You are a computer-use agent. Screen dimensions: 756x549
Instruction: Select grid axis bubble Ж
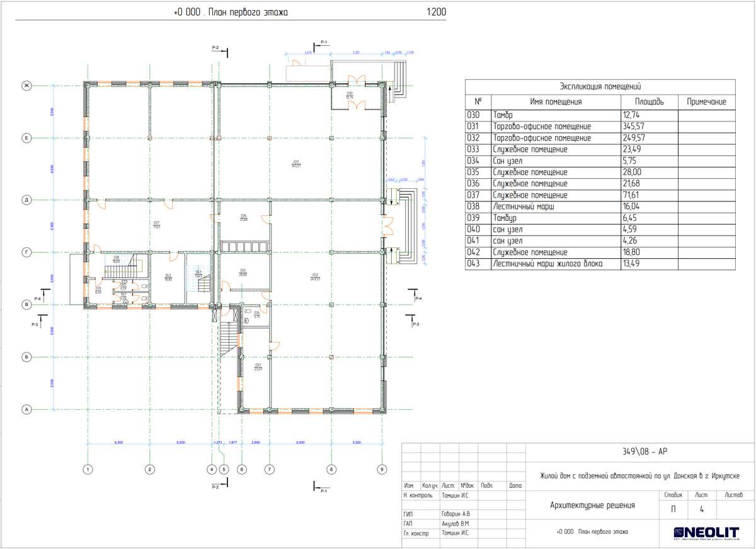point(27,85)
